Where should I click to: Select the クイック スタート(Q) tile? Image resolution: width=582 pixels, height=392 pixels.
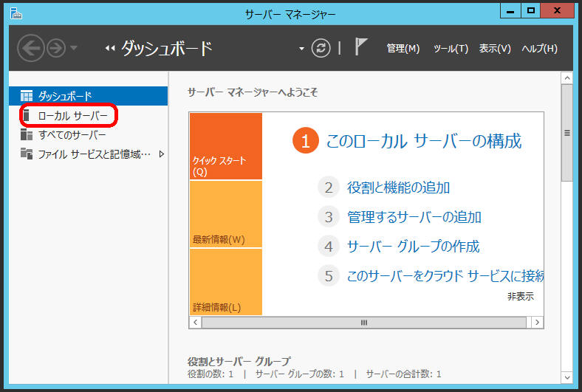(225, 146)
